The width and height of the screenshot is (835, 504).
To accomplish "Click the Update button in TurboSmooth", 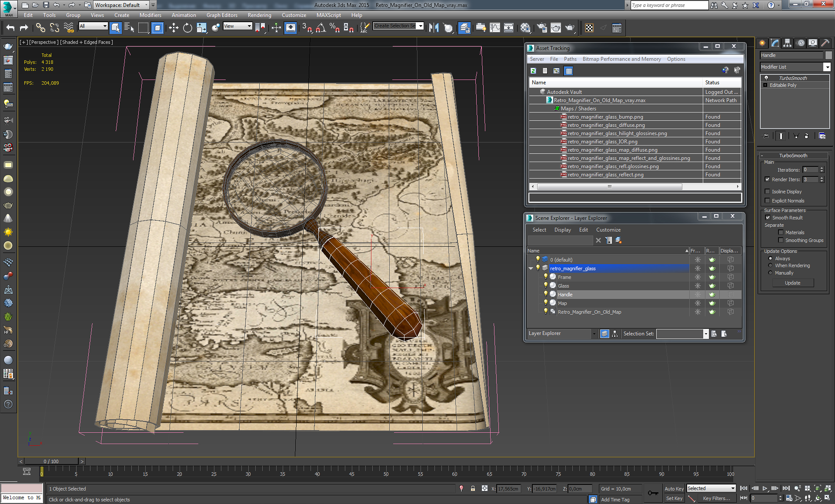I will pos(792,283).
